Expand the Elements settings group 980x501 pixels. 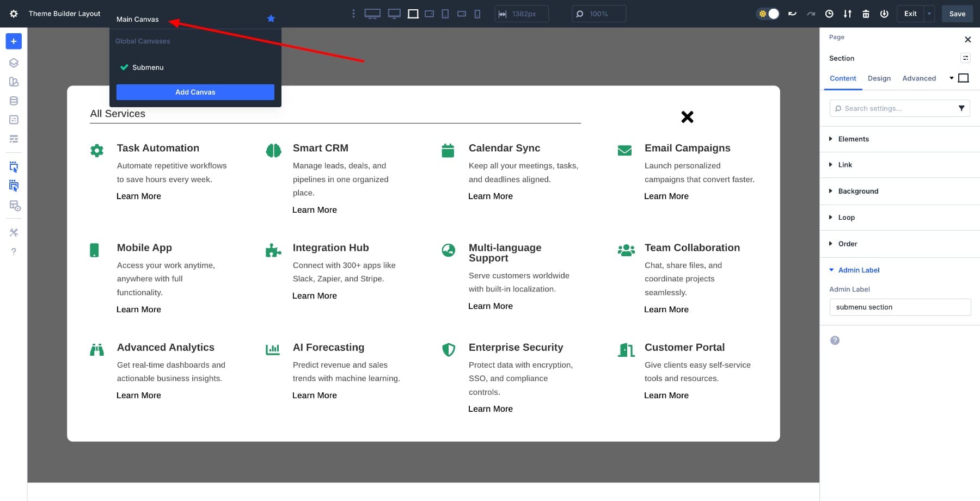pos(853,139)
